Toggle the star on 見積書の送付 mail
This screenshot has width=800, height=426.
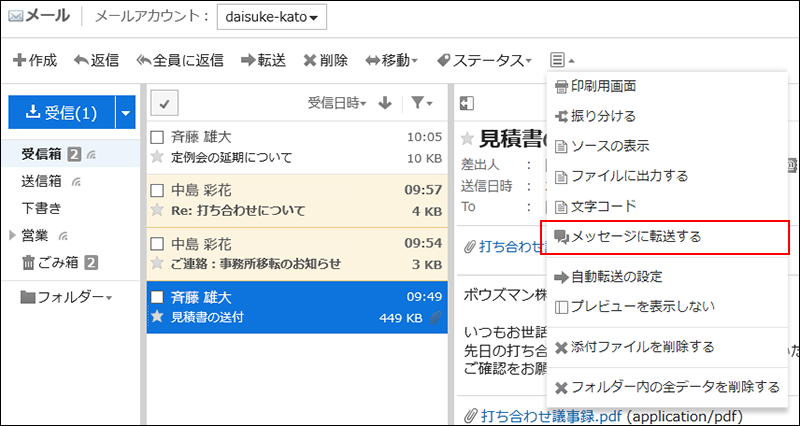[158, 317]
